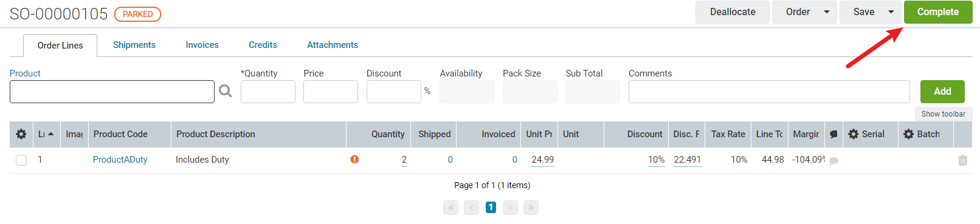
Task: Expand the Order button dropdown arrow
Action: click(x=827, y=12)
